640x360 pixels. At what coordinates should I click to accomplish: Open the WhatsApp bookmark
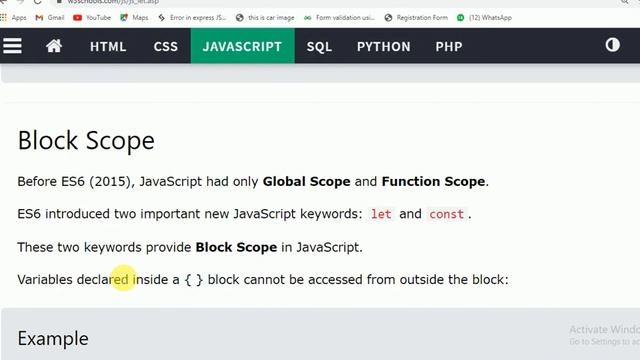tap(484, 18)
